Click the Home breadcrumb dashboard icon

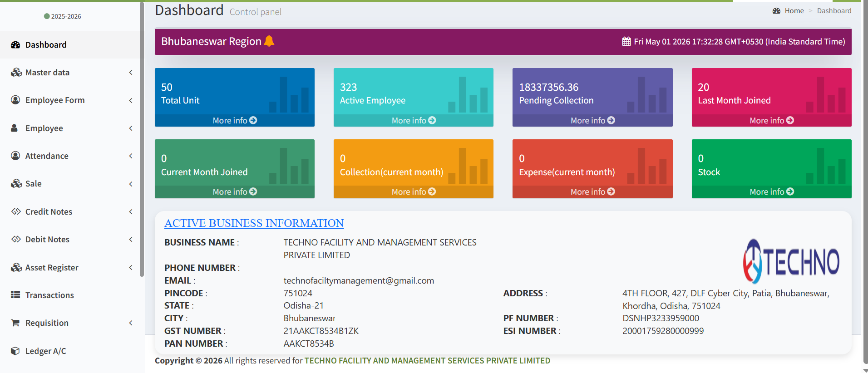point(777,10)
